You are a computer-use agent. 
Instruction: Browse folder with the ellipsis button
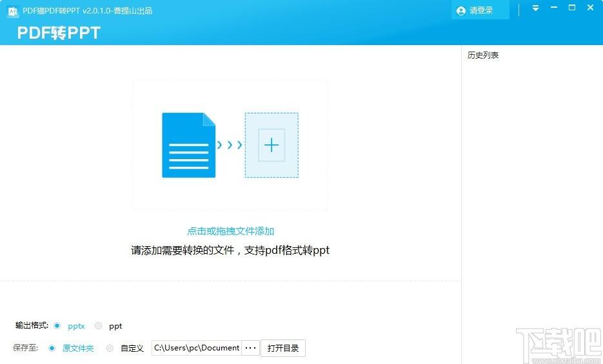250,348
